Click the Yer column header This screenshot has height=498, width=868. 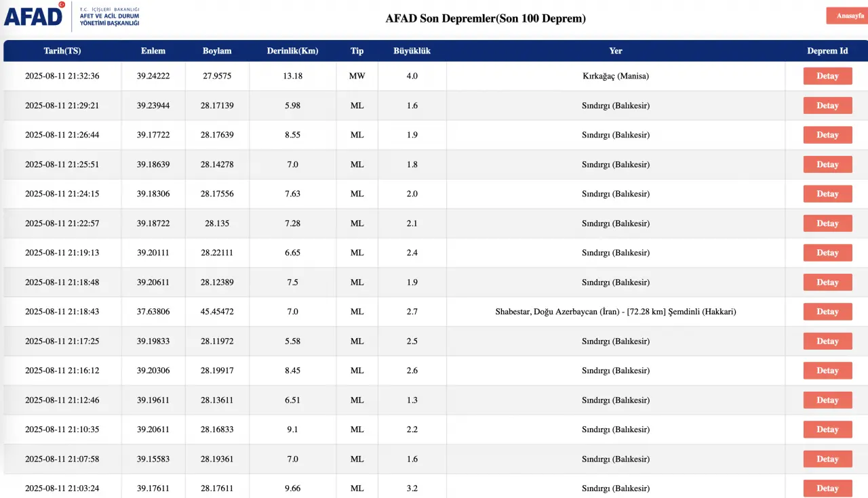point(615,51)
